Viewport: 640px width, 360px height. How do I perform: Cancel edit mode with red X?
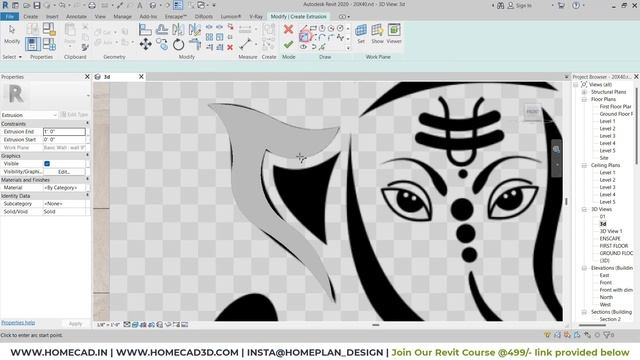pos(288,29)
